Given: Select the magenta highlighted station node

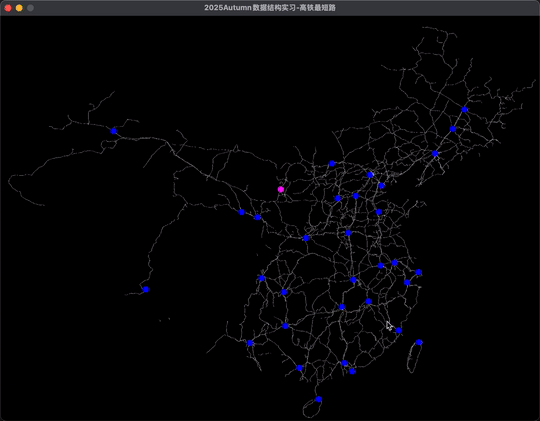Looking at the screenshot, I should coord(281,189).
